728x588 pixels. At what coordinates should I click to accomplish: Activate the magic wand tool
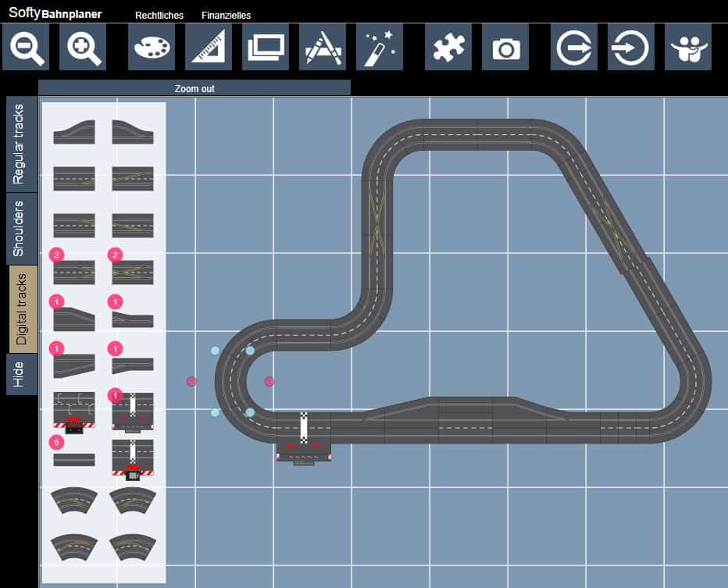pos(379,47)
